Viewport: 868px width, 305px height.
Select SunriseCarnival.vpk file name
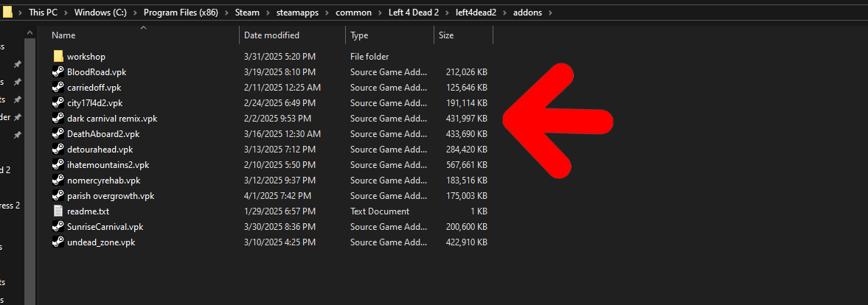tap(105, 227)
